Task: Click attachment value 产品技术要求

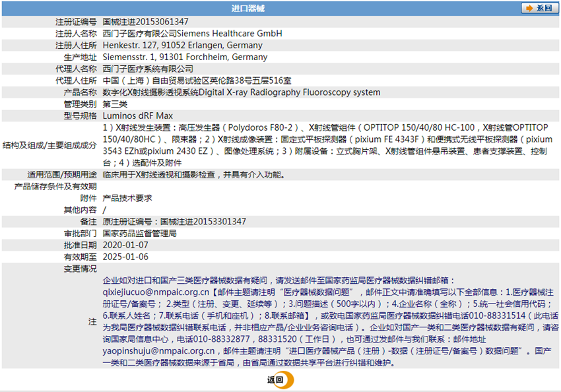Action: coord(127,198)
